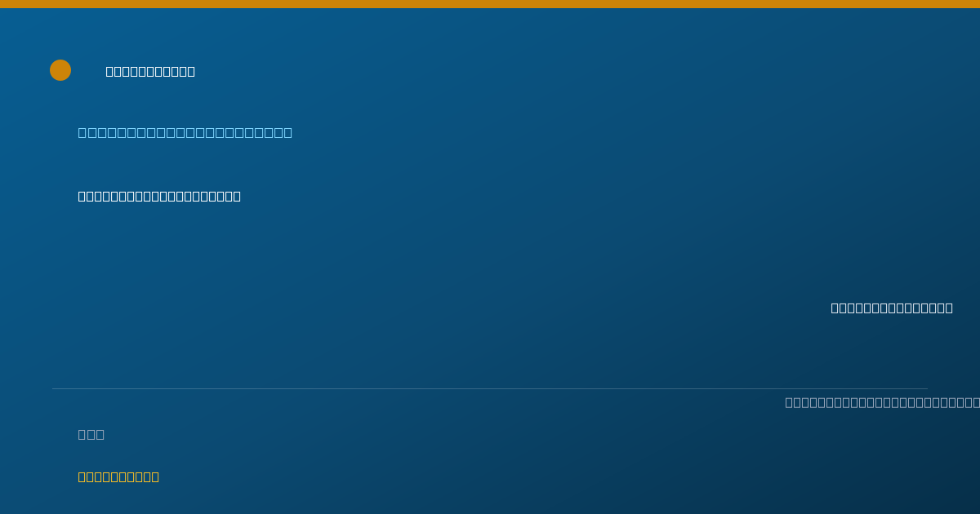Select the white title text beside orange circle
The image size is (980, 514).
[x=150, y=71]
